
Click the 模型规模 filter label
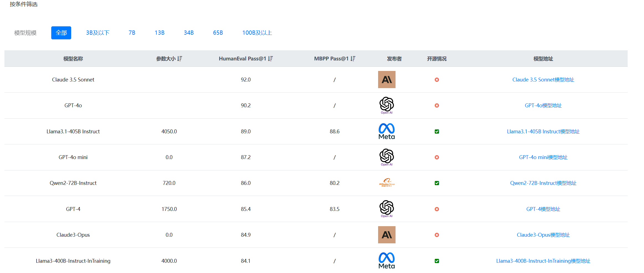pyautogui.click(x=25, y=33)
